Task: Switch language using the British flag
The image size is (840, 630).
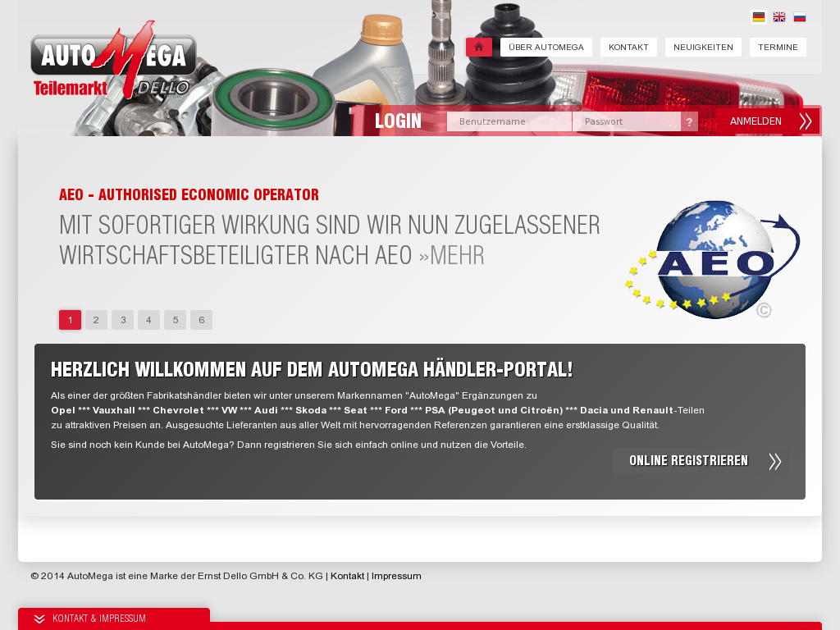Action: coord(779,17)
